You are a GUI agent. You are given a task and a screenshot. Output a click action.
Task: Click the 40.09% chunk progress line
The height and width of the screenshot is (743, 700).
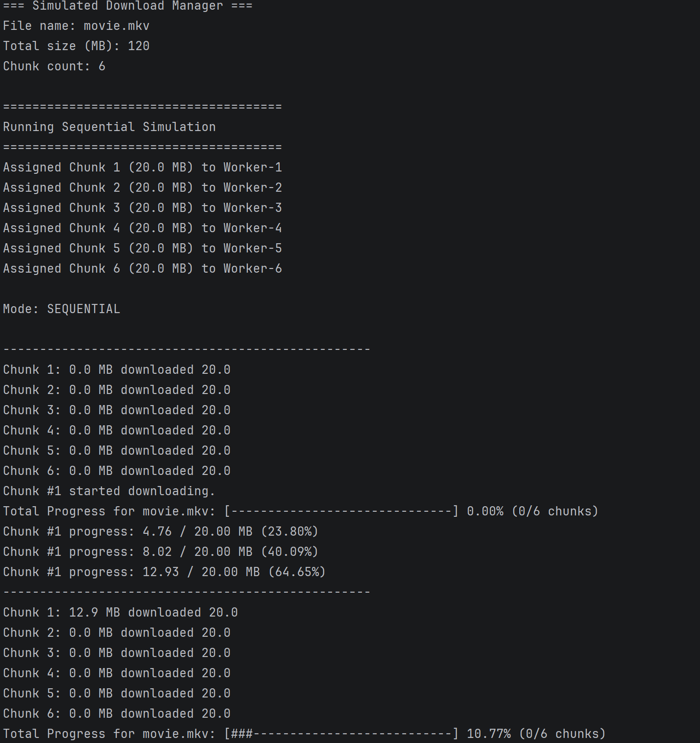pyautogui.click(x=161, y=552)
